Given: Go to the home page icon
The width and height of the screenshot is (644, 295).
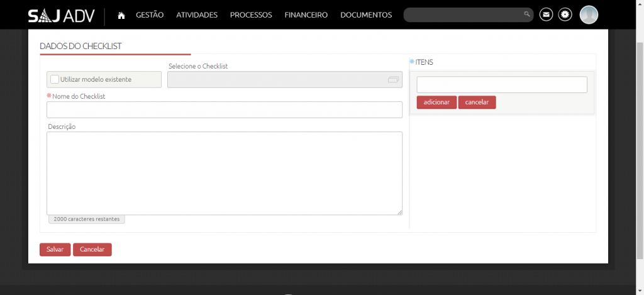Looking at the screenshot, I should click(121, 15).
